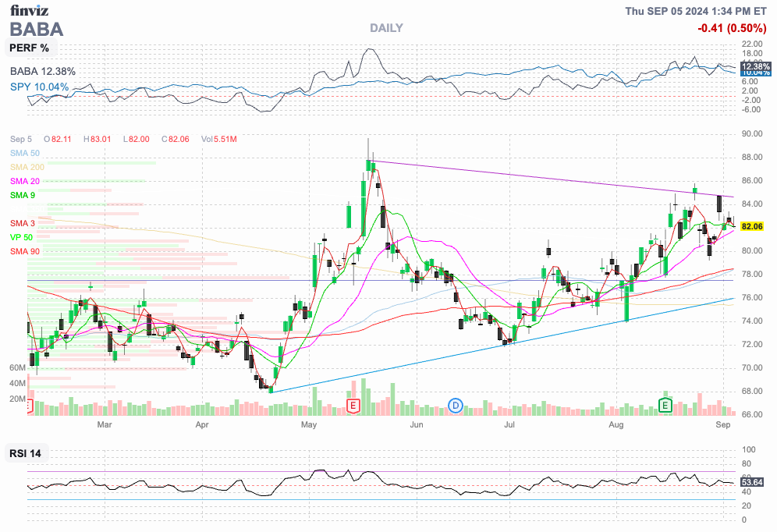777x532 pixels.
Task: Click the DAILY timeframe label
Action: 386,28
